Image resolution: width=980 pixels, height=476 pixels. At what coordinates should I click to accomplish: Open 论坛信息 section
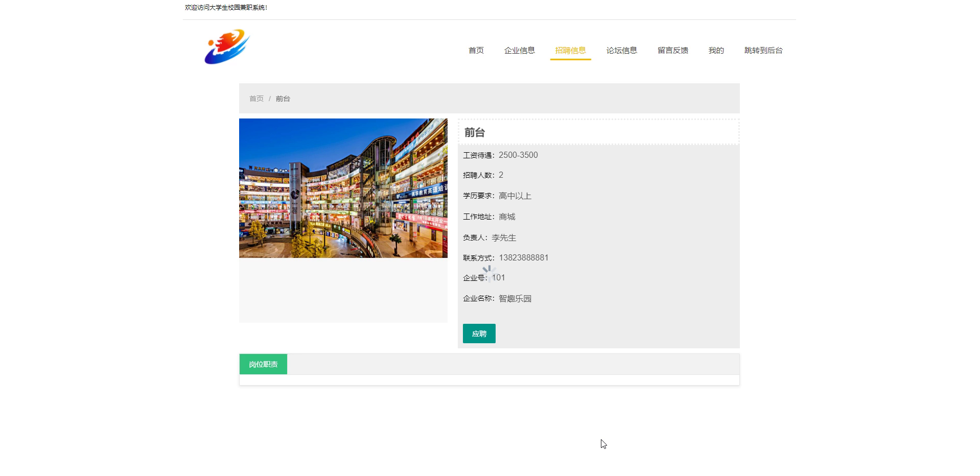(x=621, y=50)
